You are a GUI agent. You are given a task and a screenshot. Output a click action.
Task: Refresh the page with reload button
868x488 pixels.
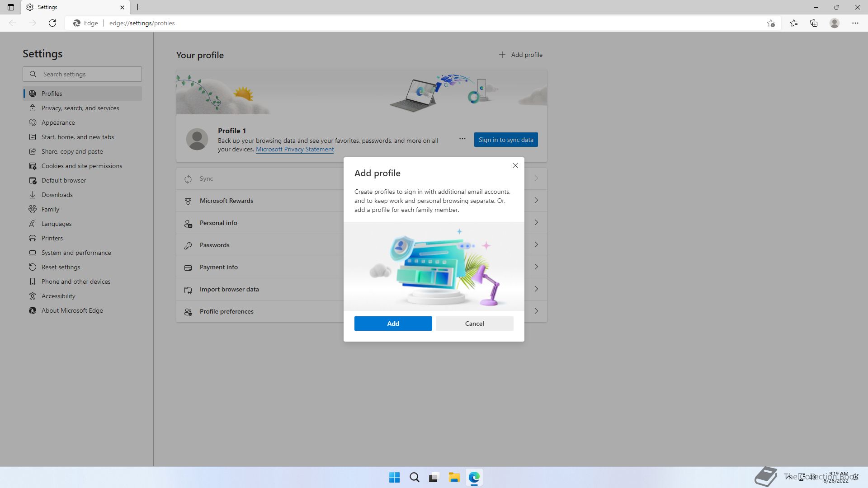pyautogui.click(x=52, y=23)
